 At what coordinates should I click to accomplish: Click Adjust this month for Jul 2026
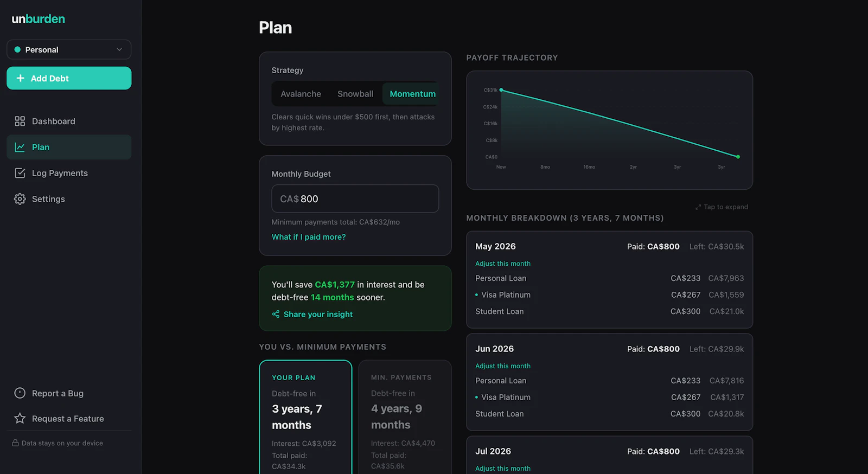point(503,469)
